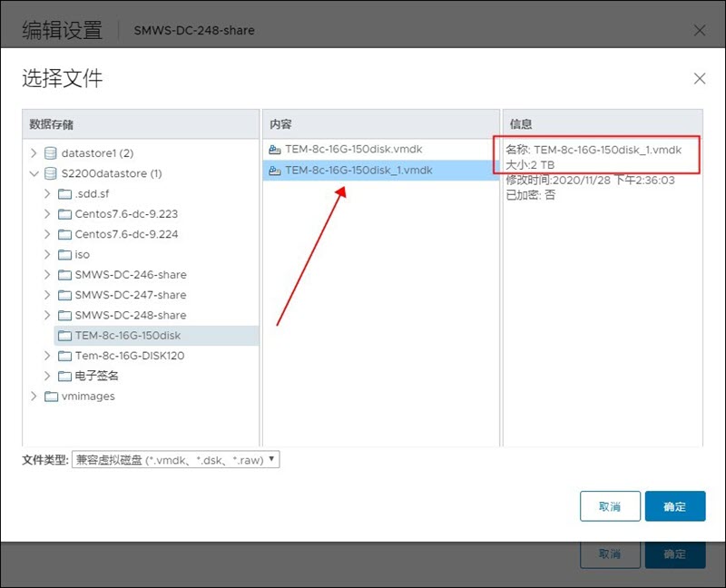
Task: Click the iso folder icon
Action: (64, 255)
